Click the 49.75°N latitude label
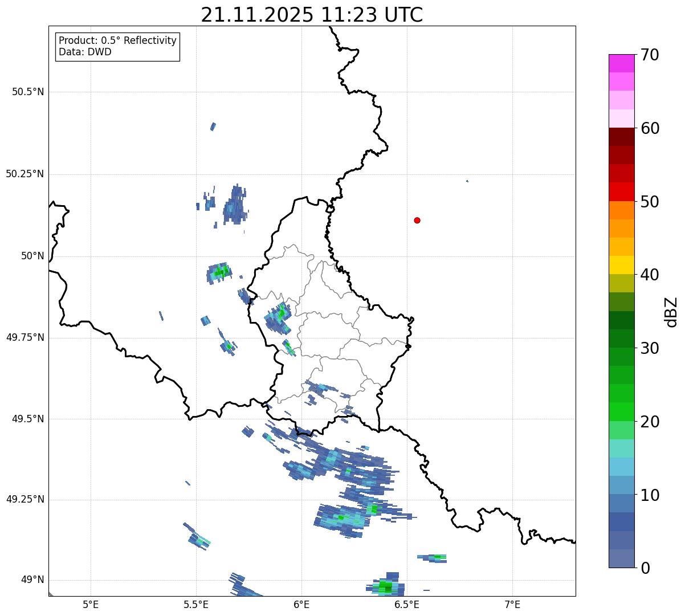 coord(25,337)
